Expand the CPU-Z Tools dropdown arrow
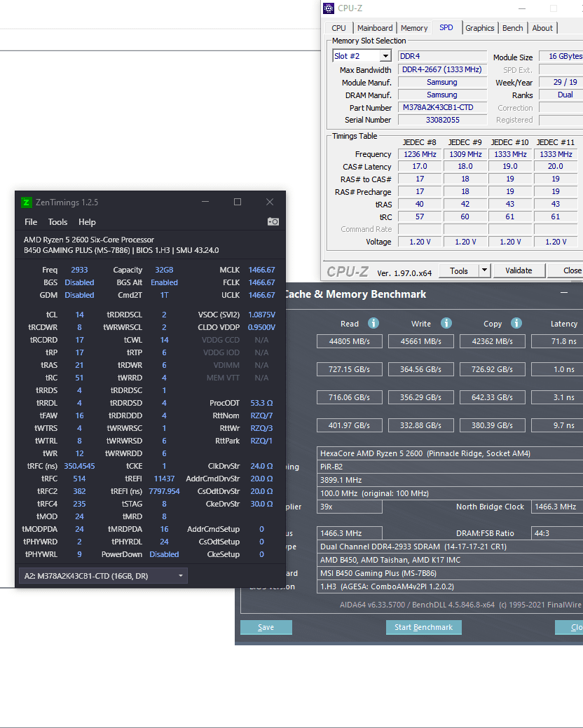 pyautogui.click(x=485, y=270)
